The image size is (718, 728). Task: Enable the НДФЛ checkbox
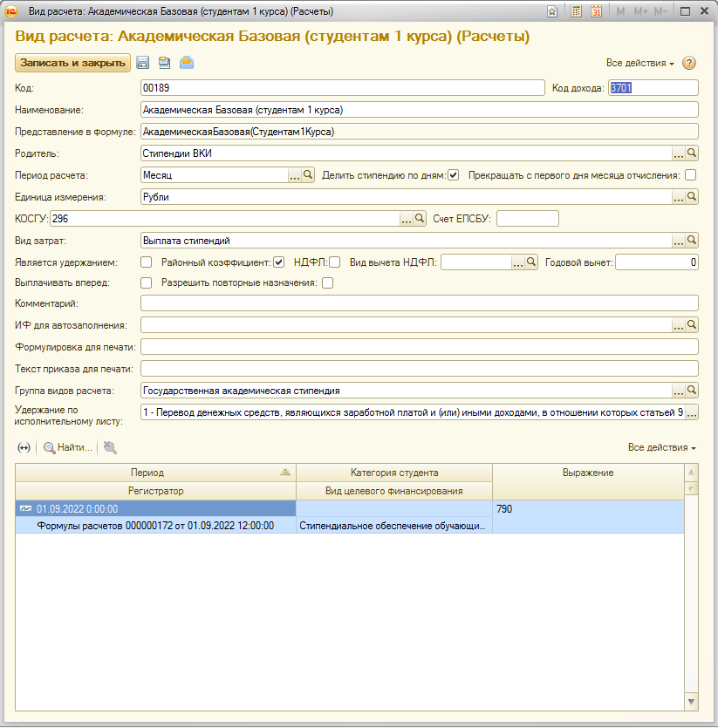pos(334,262)
